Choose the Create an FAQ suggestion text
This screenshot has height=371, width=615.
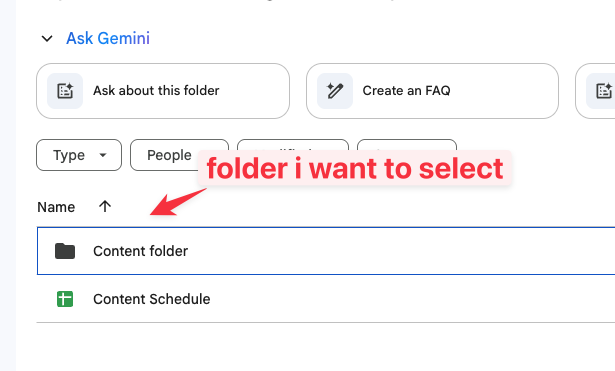point(406,91)
